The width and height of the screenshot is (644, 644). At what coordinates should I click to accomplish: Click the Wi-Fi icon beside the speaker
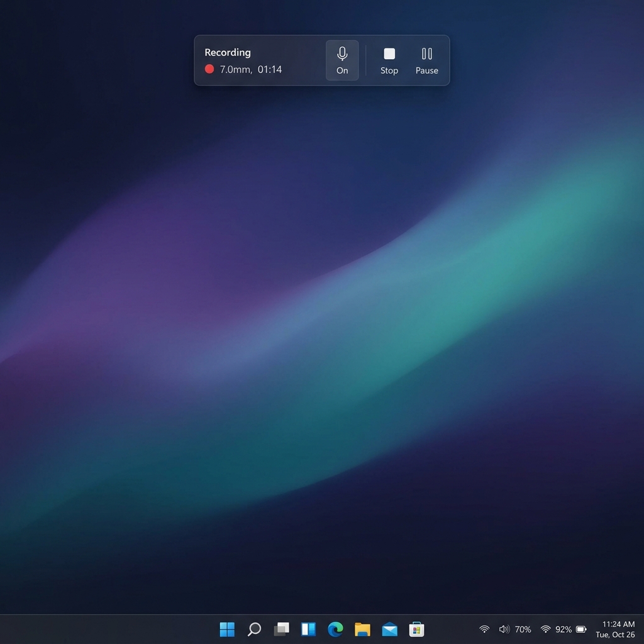pos(484,629)
